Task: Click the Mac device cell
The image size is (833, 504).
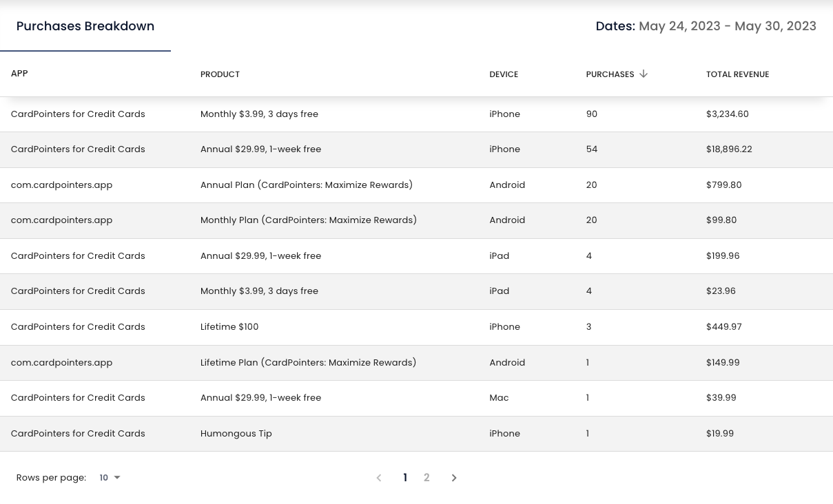Action: [x=499, y=398]
